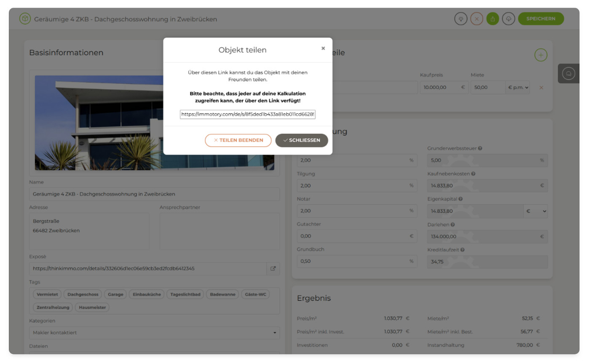Click the Vermietet tag
The image size is (590, 364).
(47, 294)
